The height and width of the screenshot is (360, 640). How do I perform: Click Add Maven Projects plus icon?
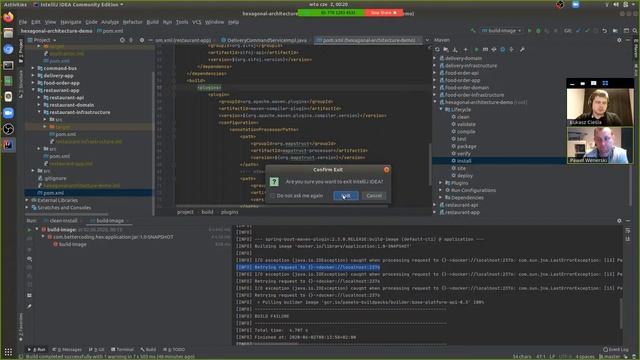pos(465,49)
